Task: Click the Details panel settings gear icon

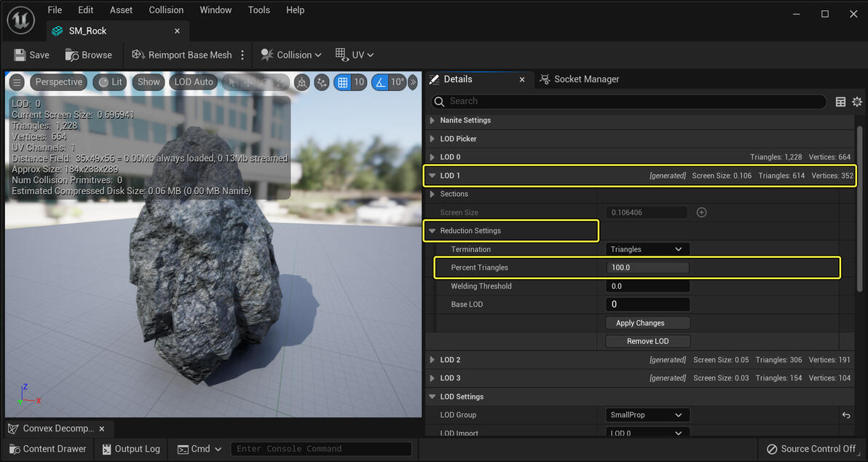Action: 857,102
